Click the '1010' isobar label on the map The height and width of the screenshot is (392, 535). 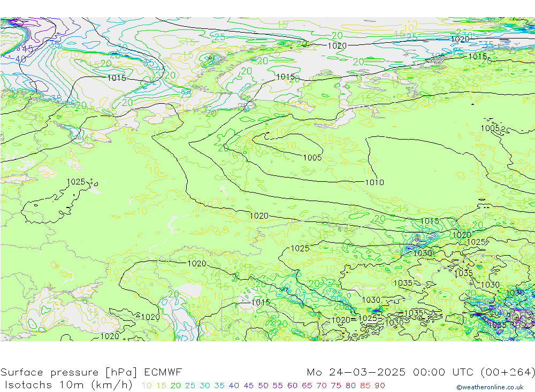[x=374, y=182]
